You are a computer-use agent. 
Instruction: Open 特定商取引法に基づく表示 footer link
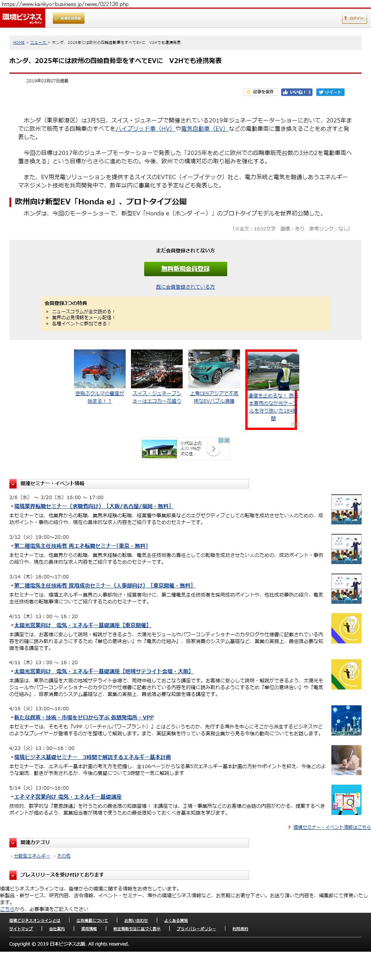coord(137,929)
